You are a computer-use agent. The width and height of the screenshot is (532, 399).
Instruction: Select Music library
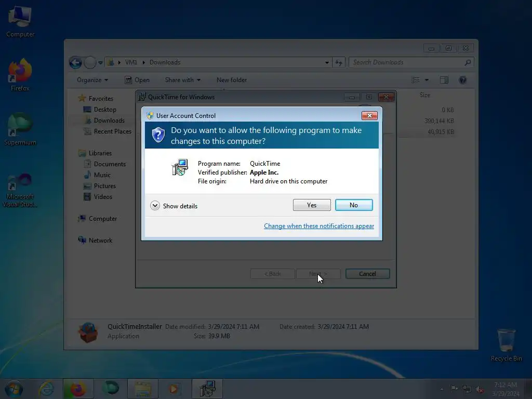97,175
